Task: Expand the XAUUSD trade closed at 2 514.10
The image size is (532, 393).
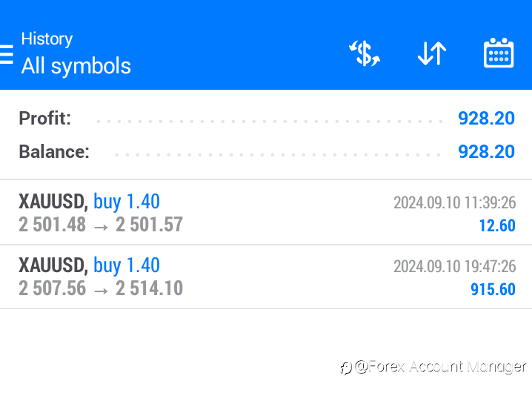Action: tap(266, 277)
